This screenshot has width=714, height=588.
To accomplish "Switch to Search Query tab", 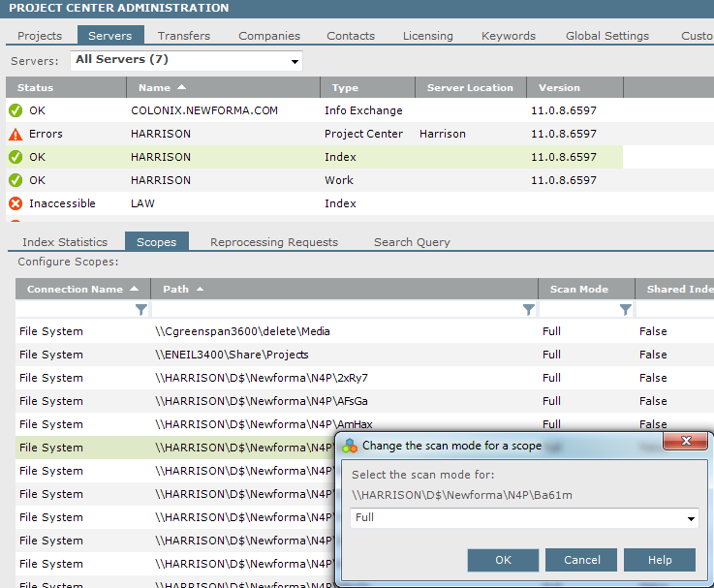I will coord(412,242).
